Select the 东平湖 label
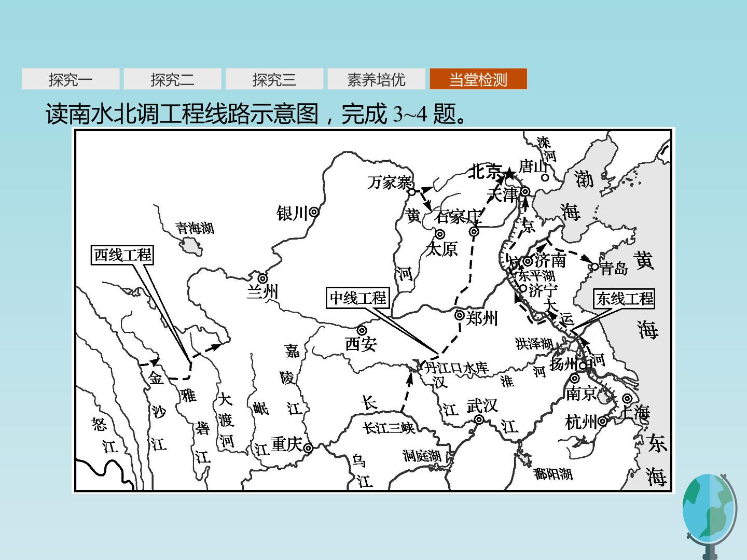 537,275
